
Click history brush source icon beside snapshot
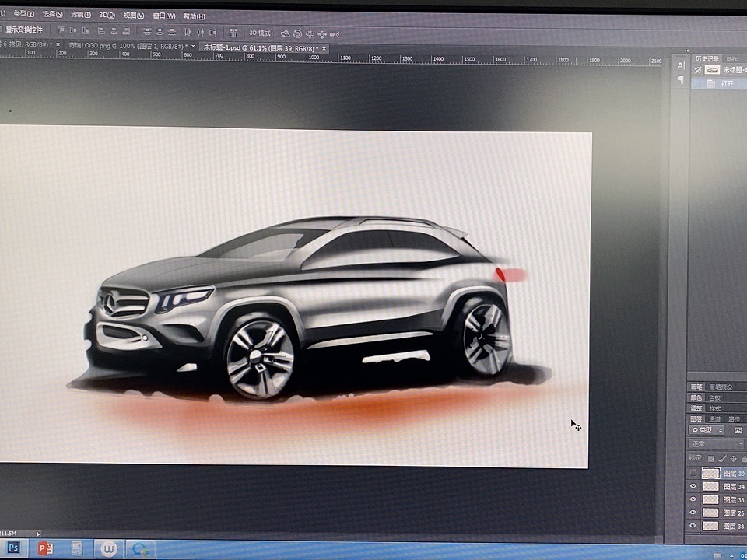pyautogui.click(x=697, y=70)
